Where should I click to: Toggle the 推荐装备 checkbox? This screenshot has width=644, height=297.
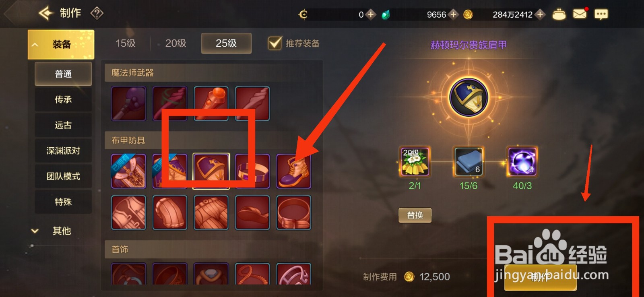coord(275,43)
